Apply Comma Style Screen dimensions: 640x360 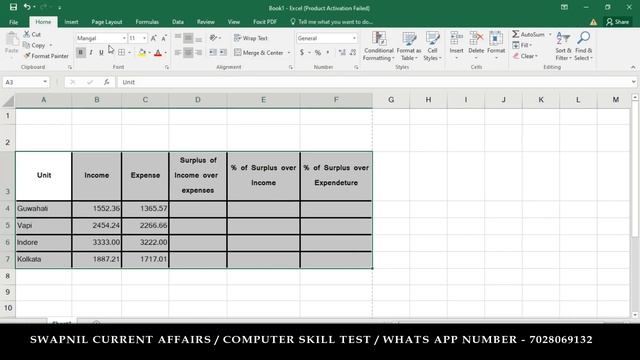328,53
